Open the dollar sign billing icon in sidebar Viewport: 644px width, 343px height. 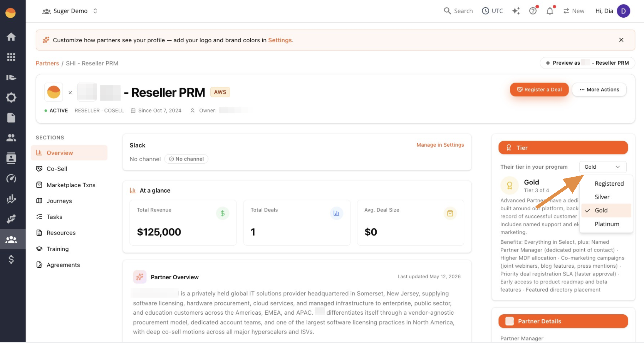(x=11, y=259)
